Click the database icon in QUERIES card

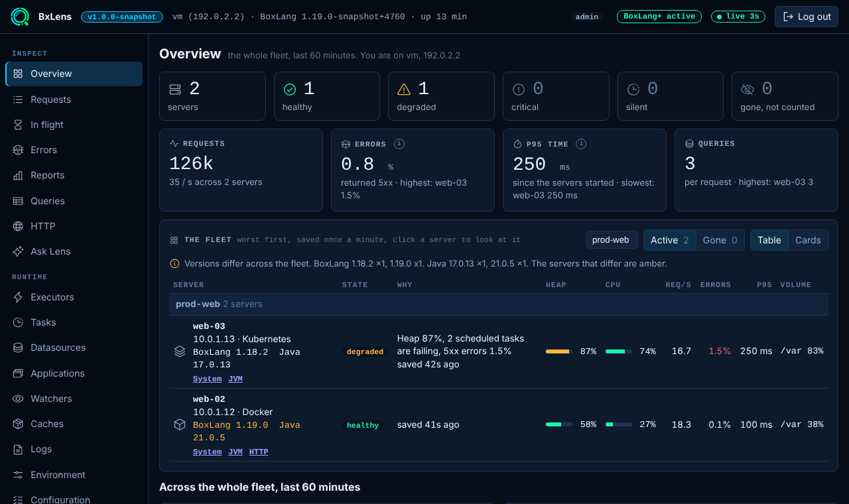[689, 143]
